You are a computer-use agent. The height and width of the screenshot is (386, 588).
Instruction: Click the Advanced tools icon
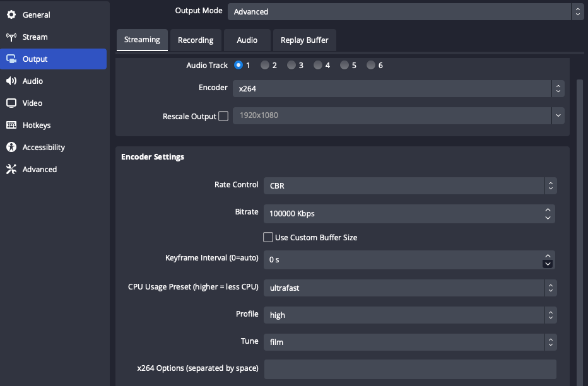click(11, 169)
